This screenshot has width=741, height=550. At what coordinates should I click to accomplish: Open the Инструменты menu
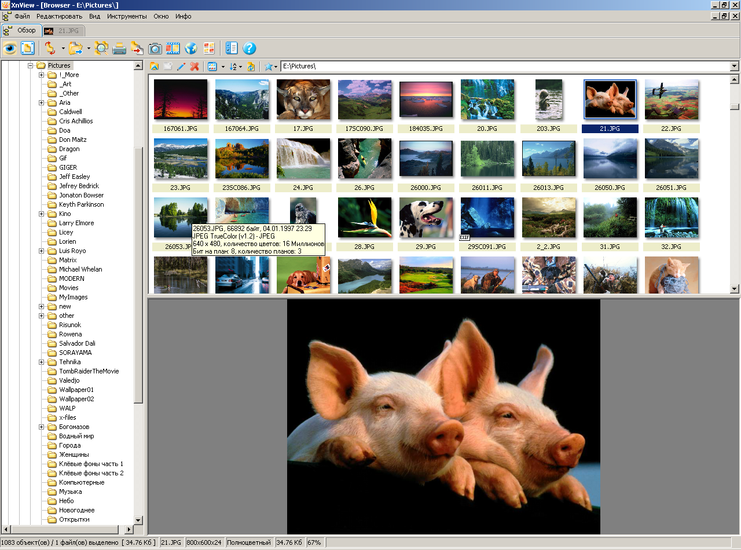coord(127,16)
